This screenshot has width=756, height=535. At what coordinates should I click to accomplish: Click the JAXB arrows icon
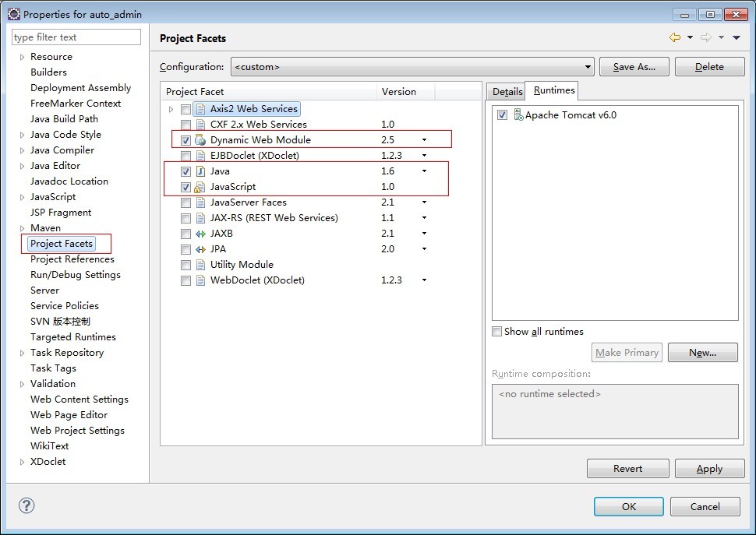(200, 234)
